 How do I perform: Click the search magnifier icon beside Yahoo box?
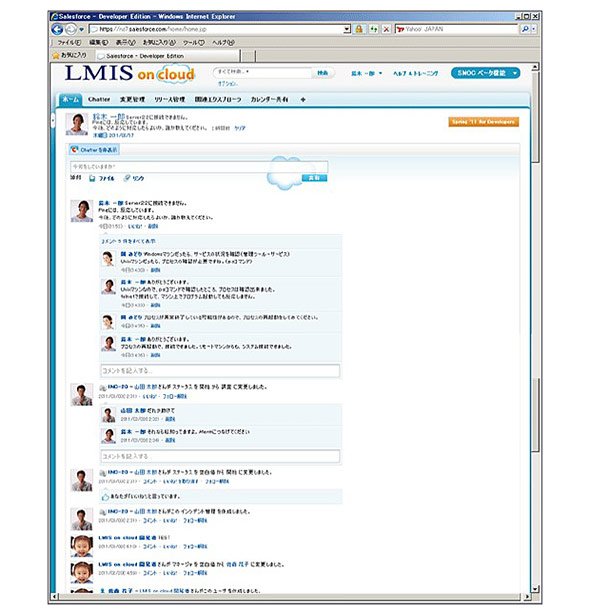click(525, 29)
